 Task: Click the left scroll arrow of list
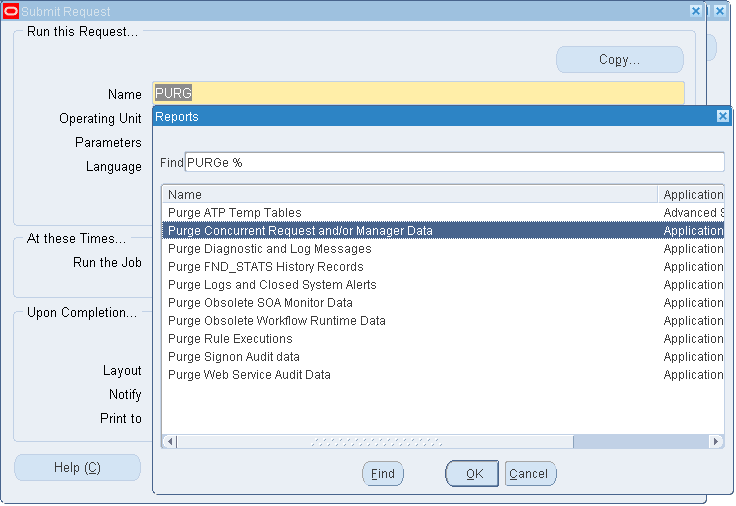point(170,442)
